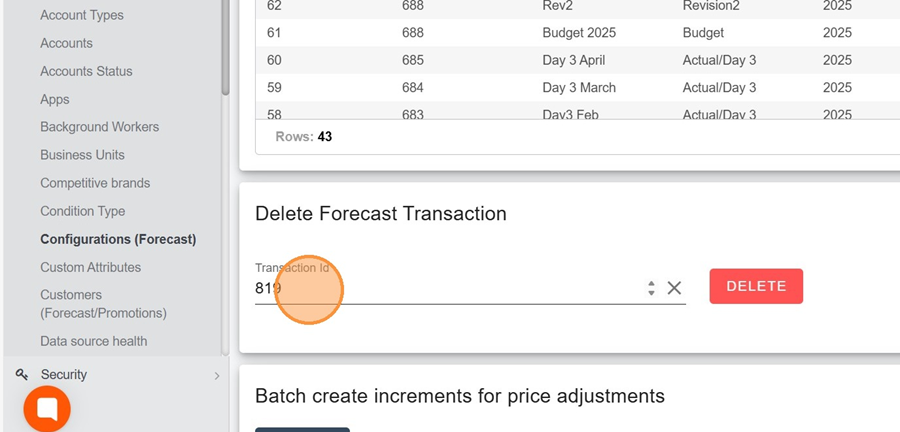900x432 pixels.
Task: Expand the Security section chevron
Action: tap(217, 376)
